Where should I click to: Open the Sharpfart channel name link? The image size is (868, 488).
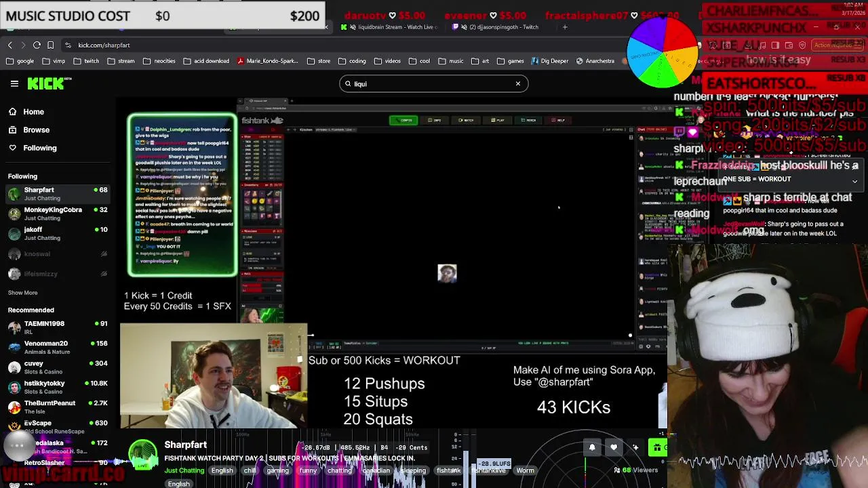(185, 445)
